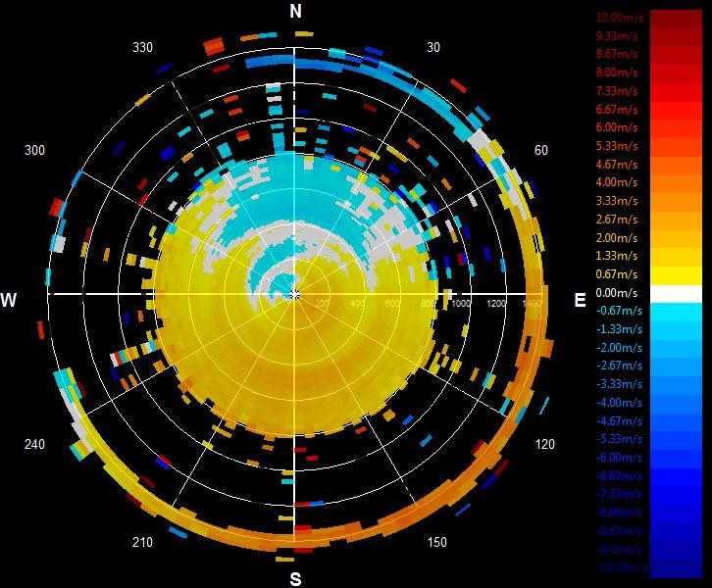The height and width of the screenshot is (588, 712).
Task: Click the 6.67m/s legend label
Action: (x=617, y=110)
